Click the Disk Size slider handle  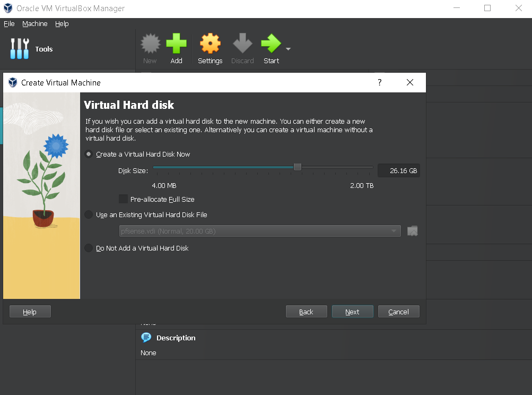(297, 167)
